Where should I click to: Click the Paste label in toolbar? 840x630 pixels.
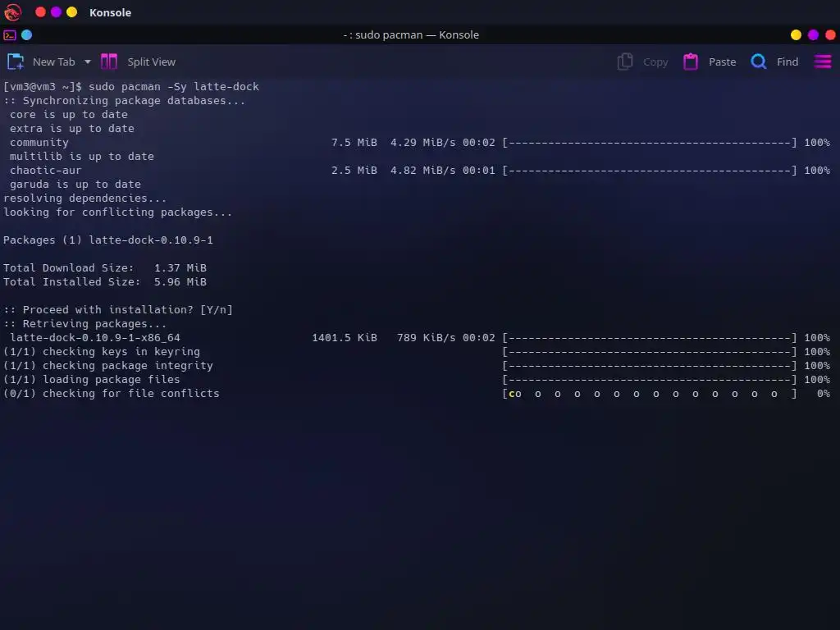tap(722, 62)
